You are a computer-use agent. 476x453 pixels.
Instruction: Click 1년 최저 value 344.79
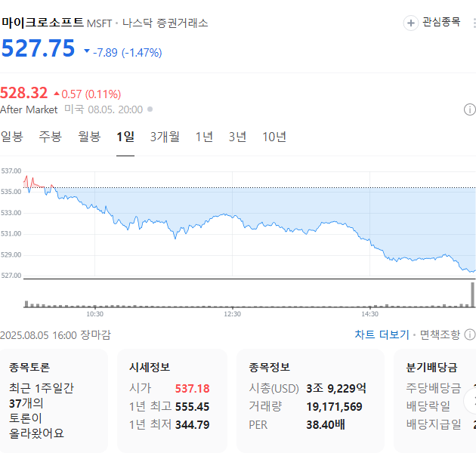pos(192,425)
